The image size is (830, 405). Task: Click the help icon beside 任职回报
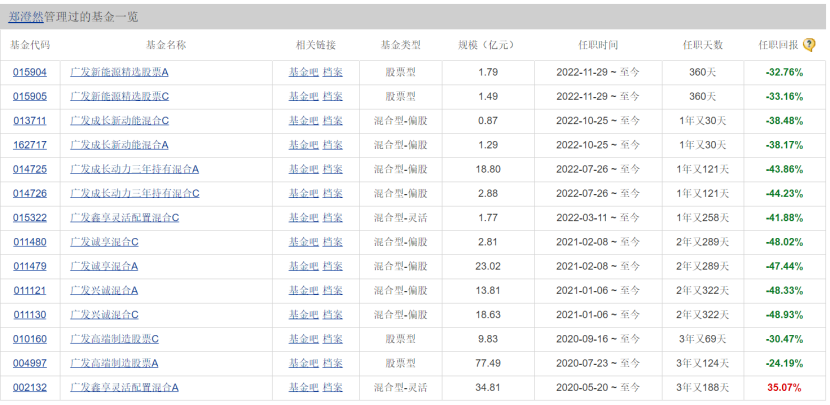pos(809,45)
